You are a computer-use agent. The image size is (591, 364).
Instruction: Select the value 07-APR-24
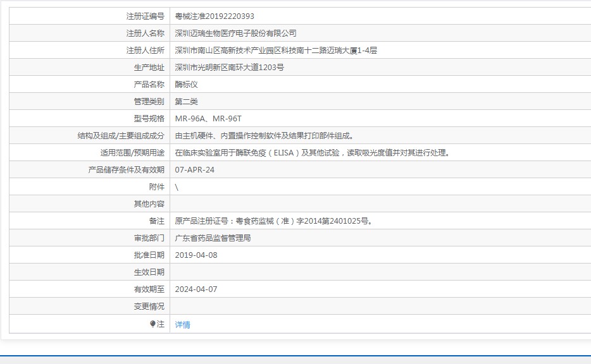click(194, 170)
